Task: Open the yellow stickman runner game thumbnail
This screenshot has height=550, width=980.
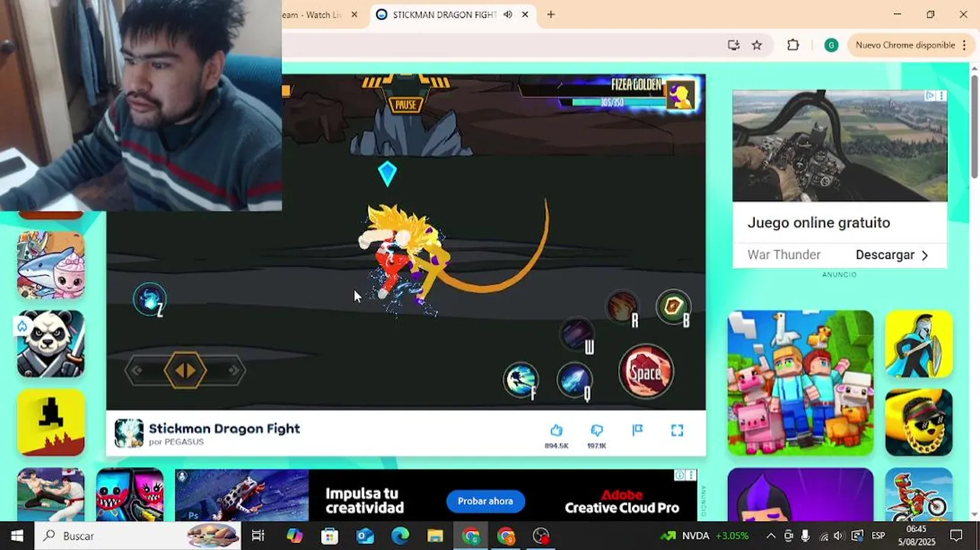Action: 51,422
